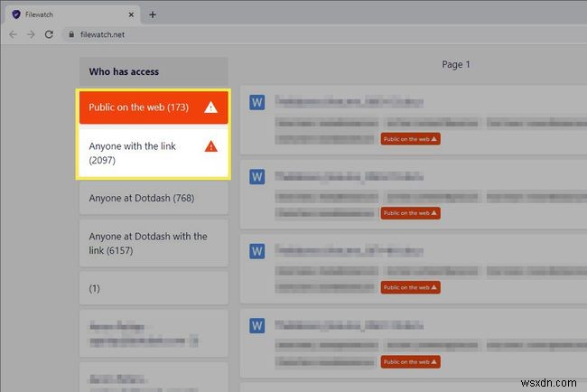
Task: Click the Page 1 label
Action: (x=455, y=64)
